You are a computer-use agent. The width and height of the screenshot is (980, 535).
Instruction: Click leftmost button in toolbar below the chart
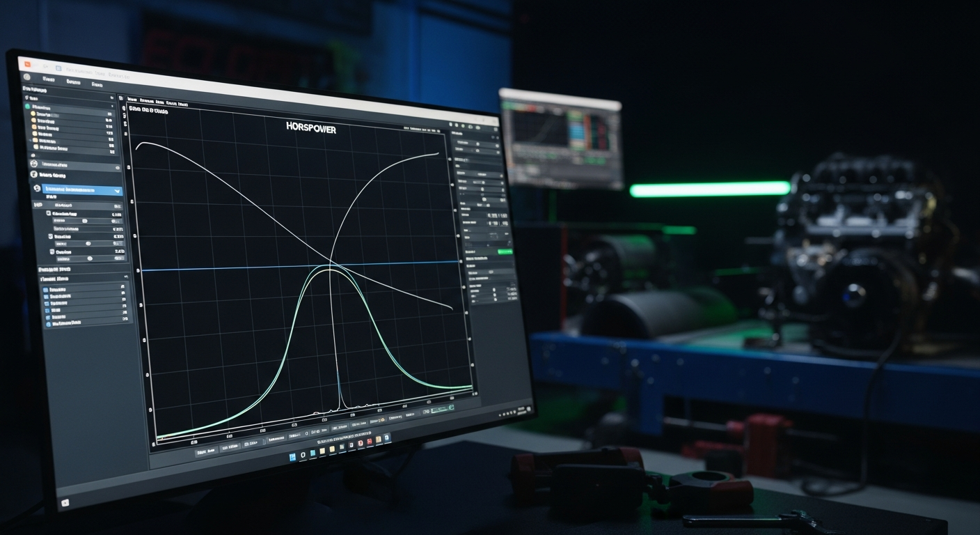click(205, 451)
